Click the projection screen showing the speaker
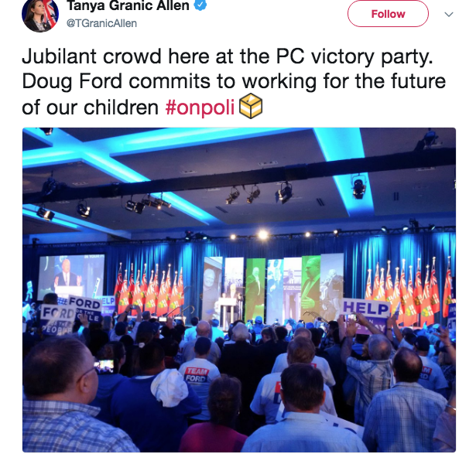This screenshot has width=476, height=464. click(71, 277)
